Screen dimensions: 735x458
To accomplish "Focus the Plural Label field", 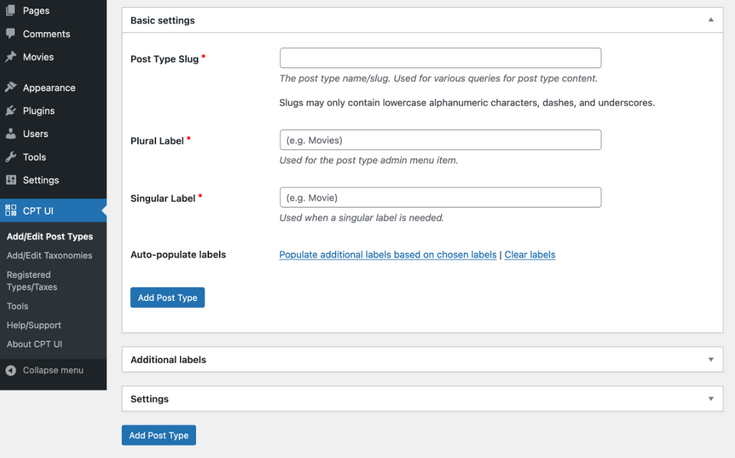I will pyautogui.click(x=440, y=140).
